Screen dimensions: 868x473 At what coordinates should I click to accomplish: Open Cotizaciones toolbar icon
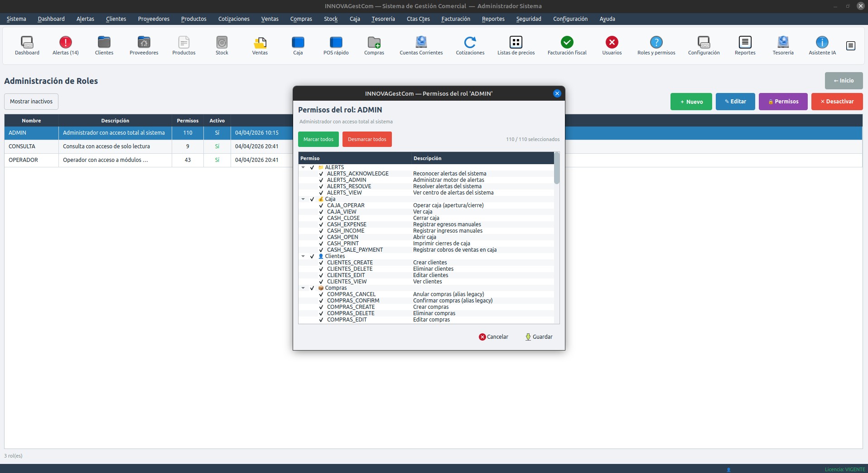470,45
